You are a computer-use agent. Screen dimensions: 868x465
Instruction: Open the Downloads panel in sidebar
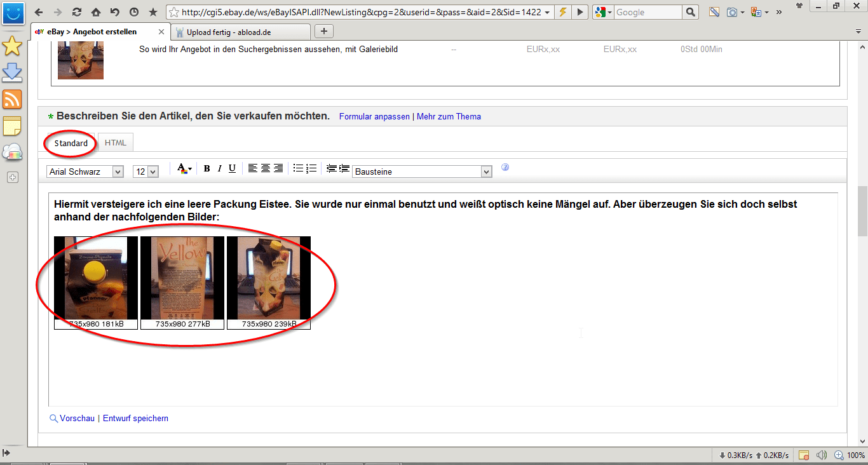point(13,72)
